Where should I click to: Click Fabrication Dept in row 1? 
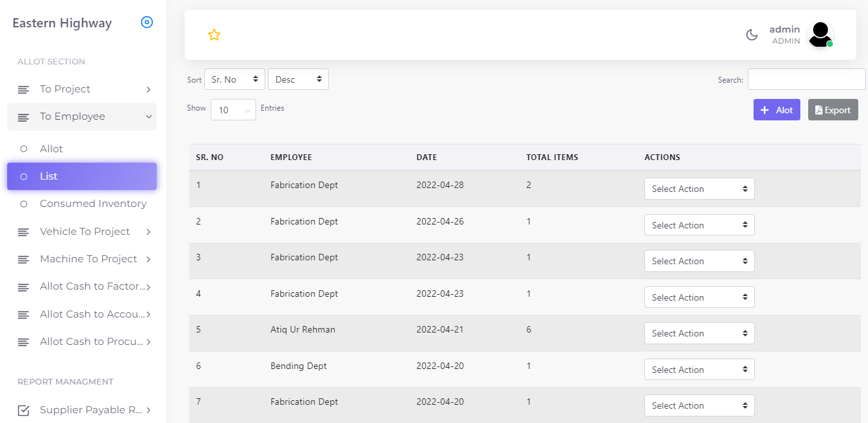click(304, 185)
